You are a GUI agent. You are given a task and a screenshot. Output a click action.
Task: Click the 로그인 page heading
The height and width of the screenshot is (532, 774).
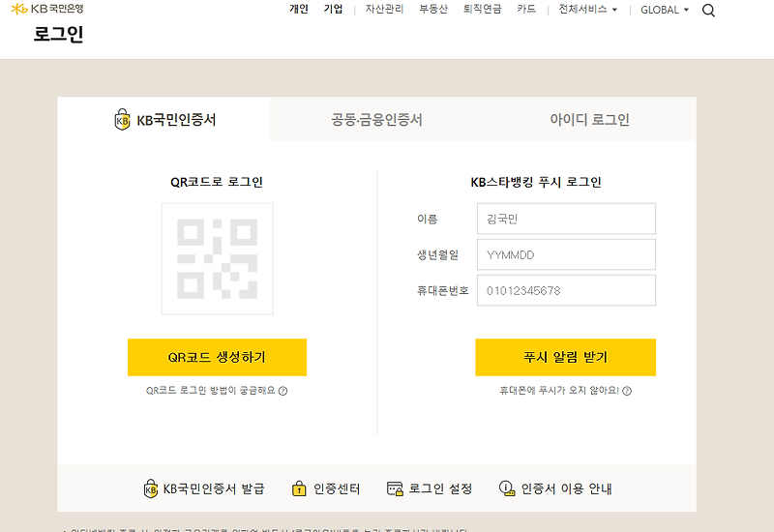pyautogui.click(x=58, y=34)
